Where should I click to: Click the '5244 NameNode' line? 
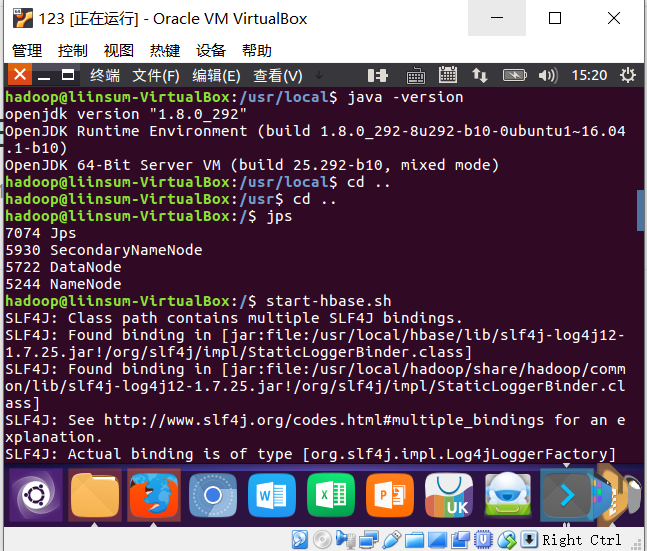63,284
